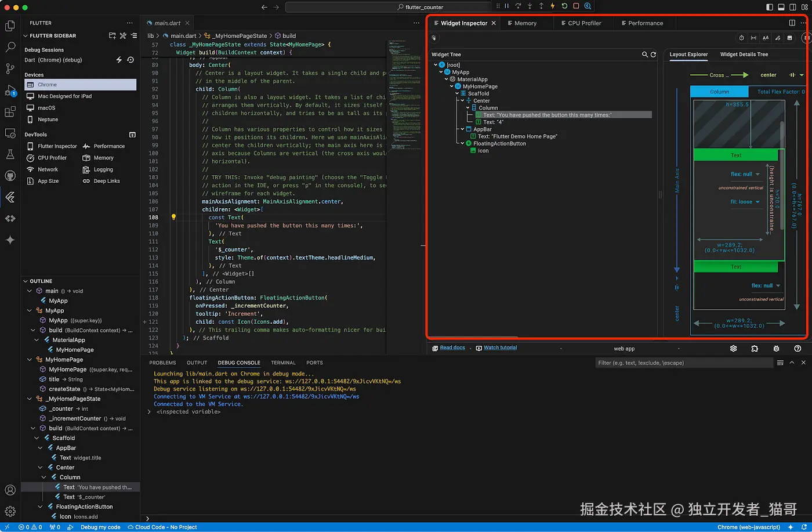Click the title bar flutter_counter search box

[x=420, y=7]
